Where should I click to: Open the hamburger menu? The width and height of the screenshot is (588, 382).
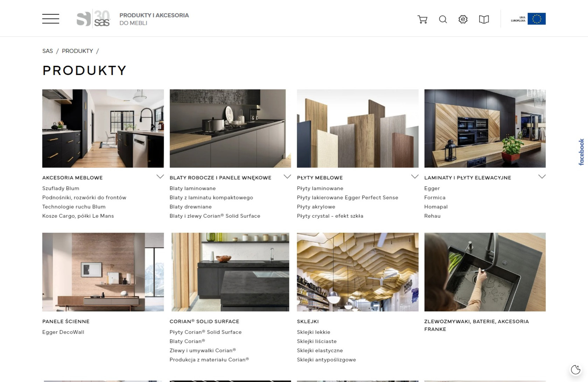(50, 19)
